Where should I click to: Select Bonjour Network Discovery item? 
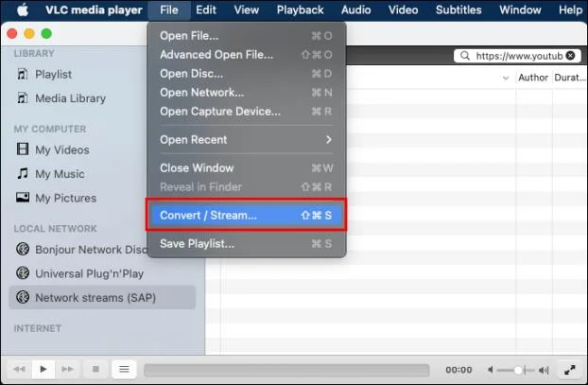point(91,250)
